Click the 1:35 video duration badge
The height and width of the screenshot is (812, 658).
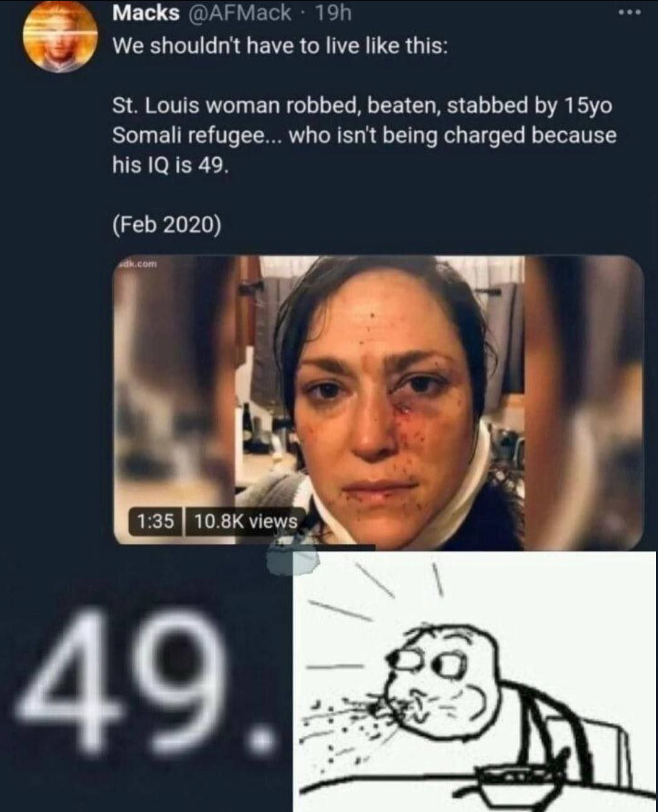pyautogui.click(x=155, y=521)
